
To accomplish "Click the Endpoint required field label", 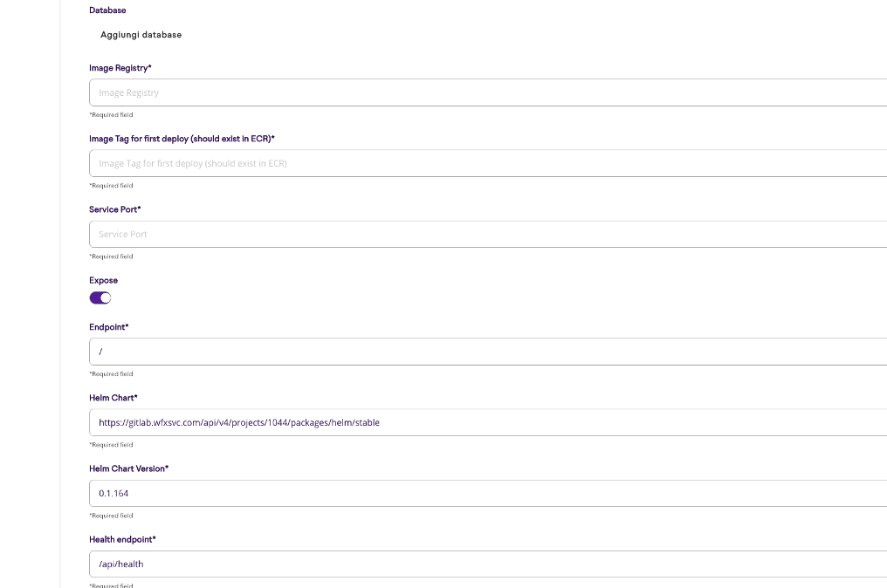I will pyautogui.click(x=108, y=326).
